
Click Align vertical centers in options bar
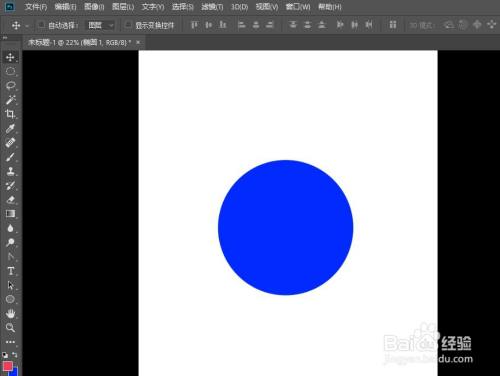[x=209, y=25]
